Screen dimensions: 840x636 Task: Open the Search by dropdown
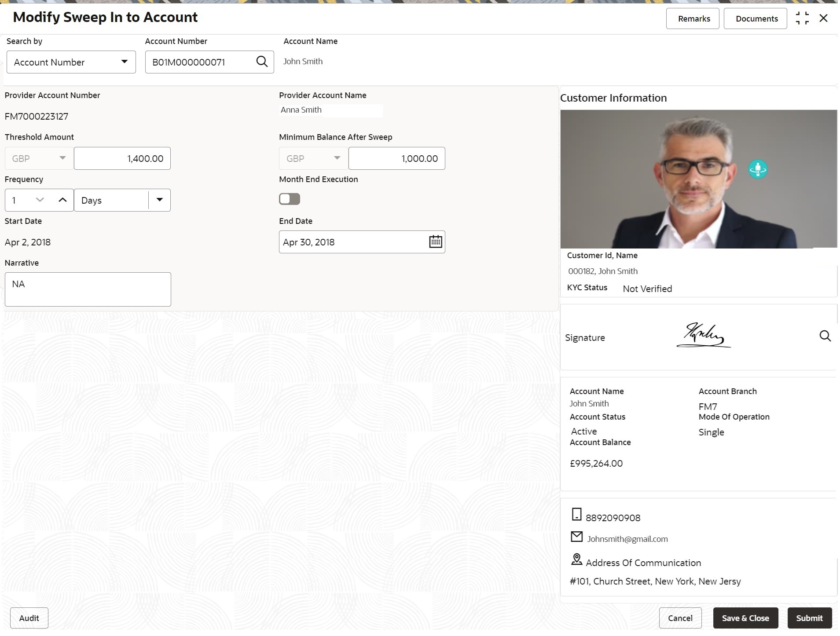pos(71,62)
